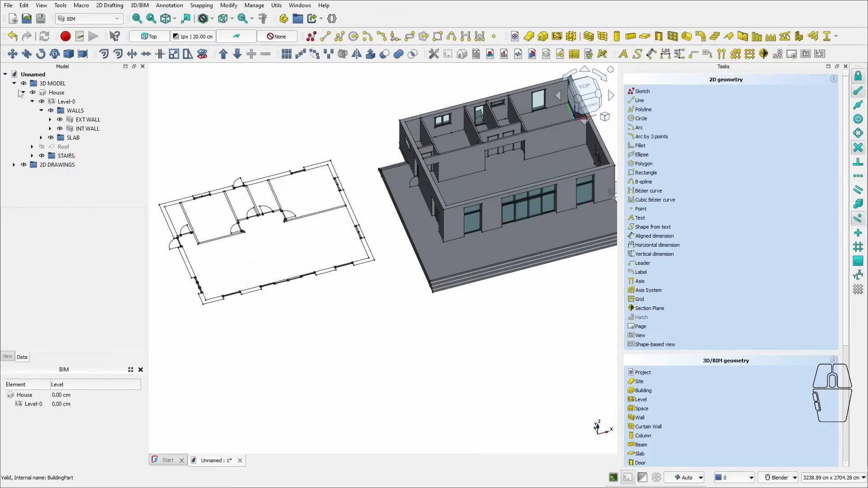Click the Top working plane button

point(149,37)
